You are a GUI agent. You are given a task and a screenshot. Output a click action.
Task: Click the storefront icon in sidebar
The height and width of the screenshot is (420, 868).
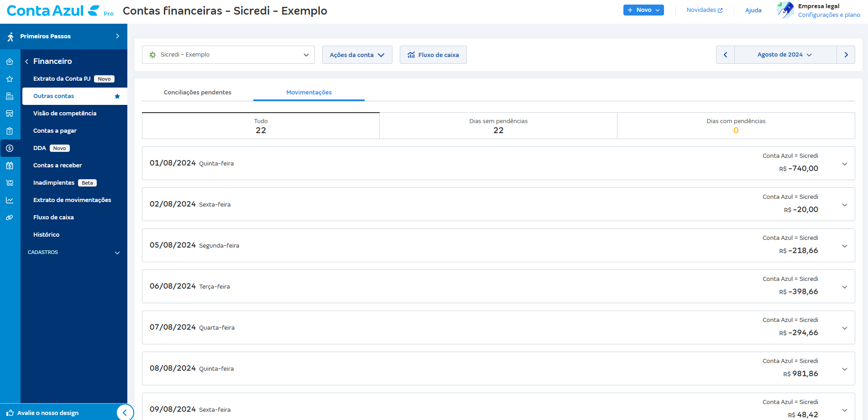tap(10, 114)
